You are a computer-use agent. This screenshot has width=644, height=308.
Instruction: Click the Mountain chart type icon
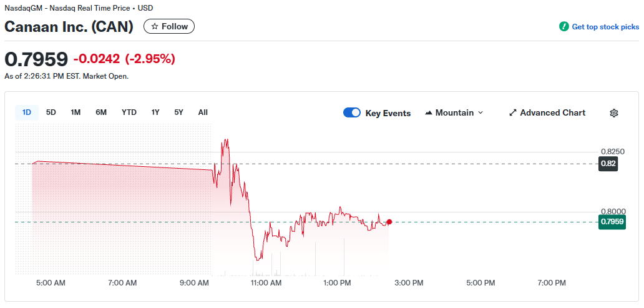coord(429,113)
